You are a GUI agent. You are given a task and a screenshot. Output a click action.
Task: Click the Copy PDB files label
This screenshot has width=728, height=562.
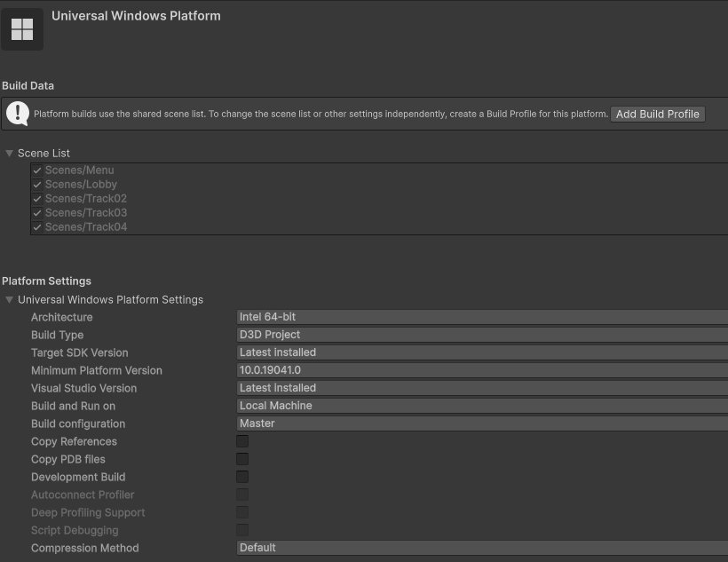click(68, 459)
